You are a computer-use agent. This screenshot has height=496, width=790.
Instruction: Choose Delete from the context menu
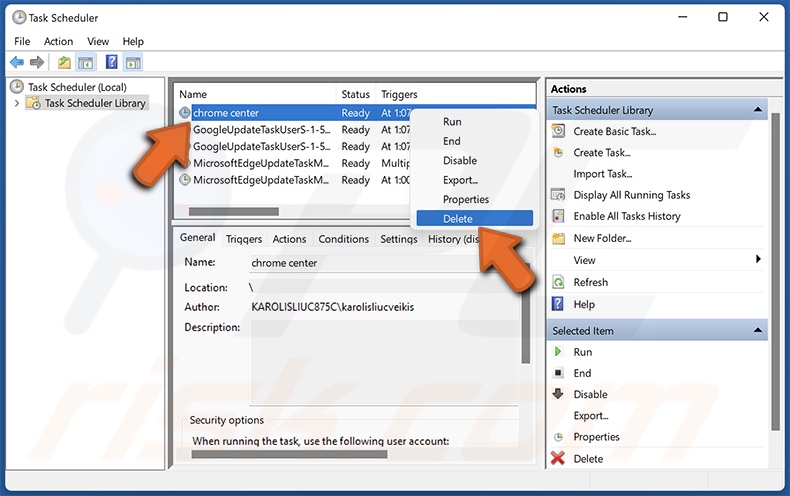[458, 219]
